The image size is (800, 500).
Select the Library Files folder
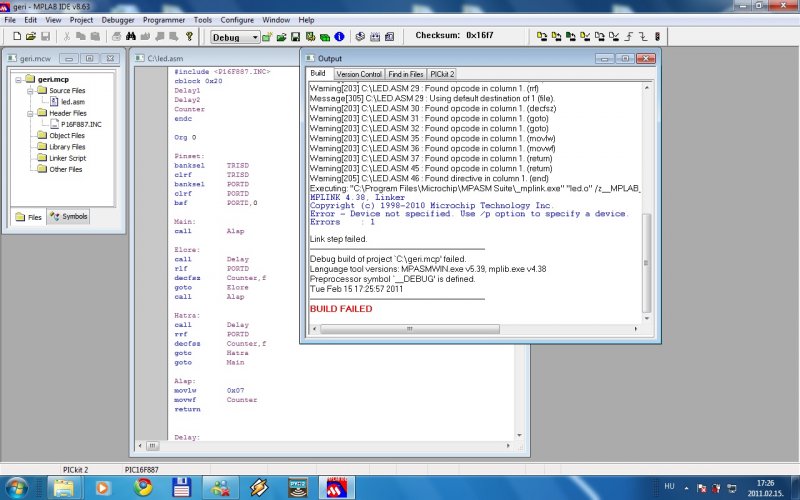pyautogui.click(x=61, y=147)
